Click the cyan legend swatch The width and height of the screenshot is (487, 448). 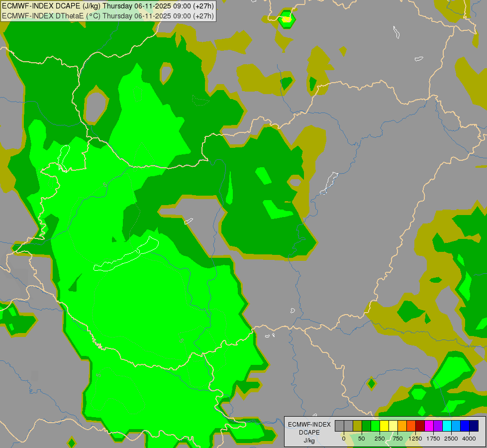click(447, 426)
